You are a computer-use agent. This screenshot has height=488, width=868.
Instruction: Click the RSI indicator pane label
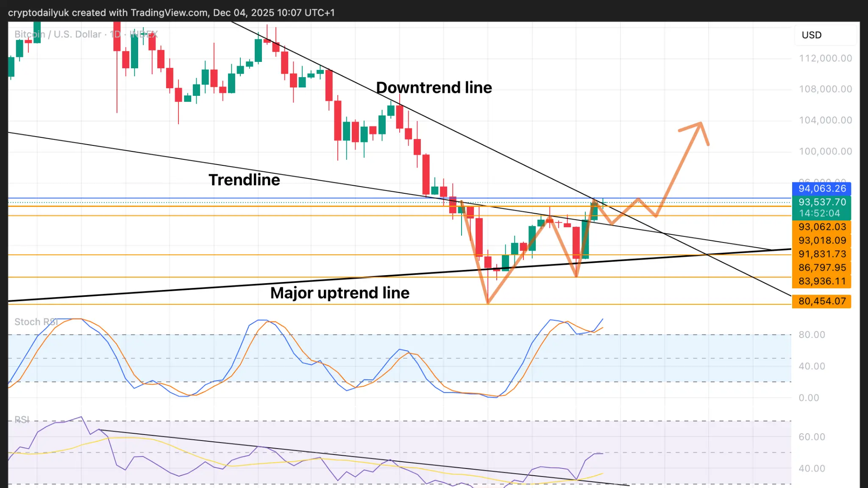[x=22, y=420]
